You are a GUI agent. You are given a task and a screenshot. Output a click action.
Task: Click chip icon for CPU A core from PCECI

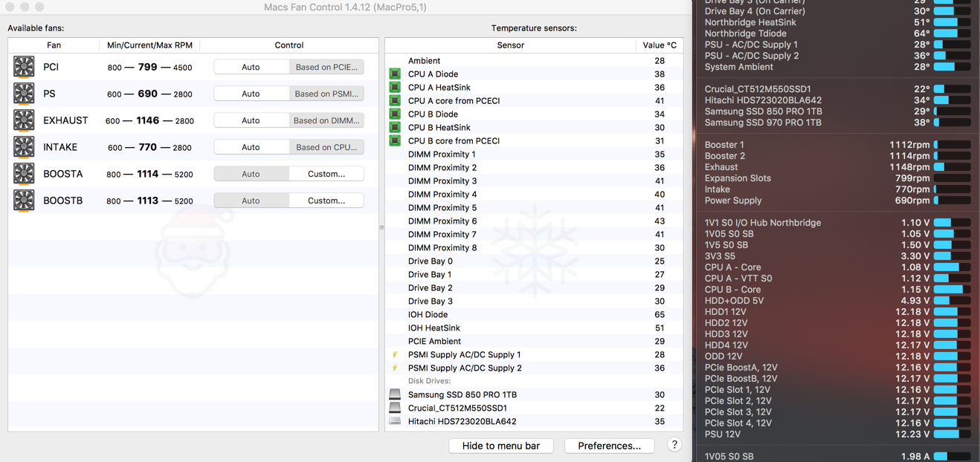tap(395, 101)
